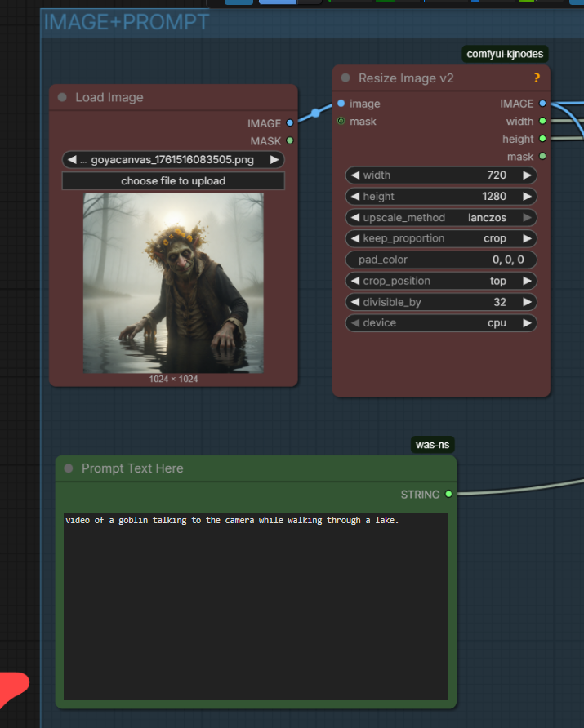This screenshot has height=728, width=584.
Task: Select next image file with right arrow
Action: point(275,160)
